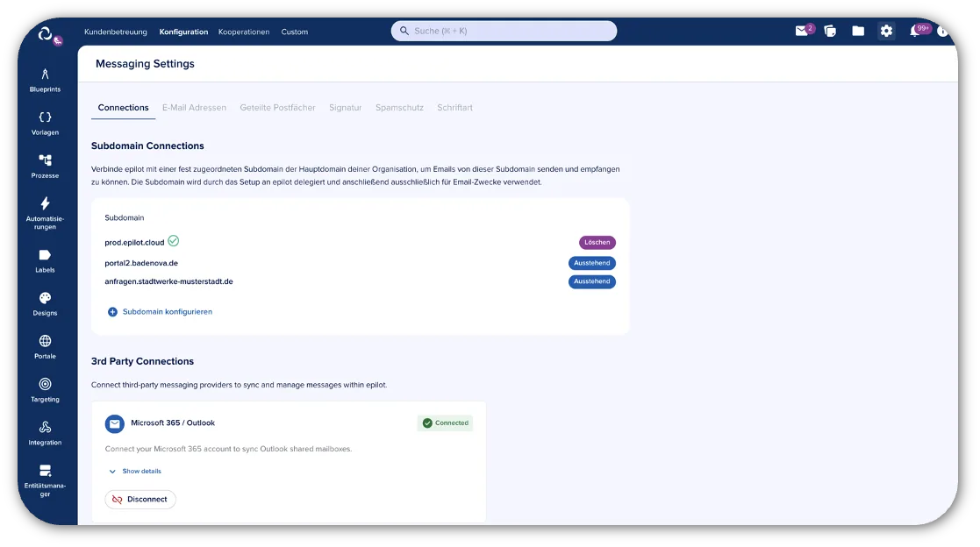The height and width of the screenshot is (547, 980).
Task: Disconnect Microsoft 365 / Outlook
Action: tap(140, 500)
